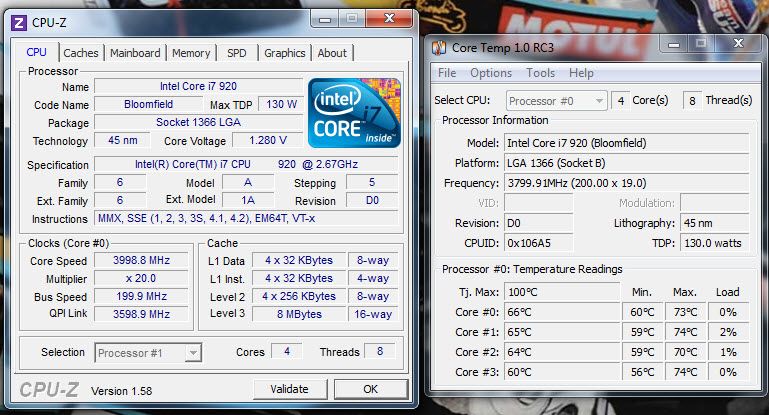769x415 pixels.
Task: Go to the SPD tab in CPU-Z
Action: click(236, 53)
